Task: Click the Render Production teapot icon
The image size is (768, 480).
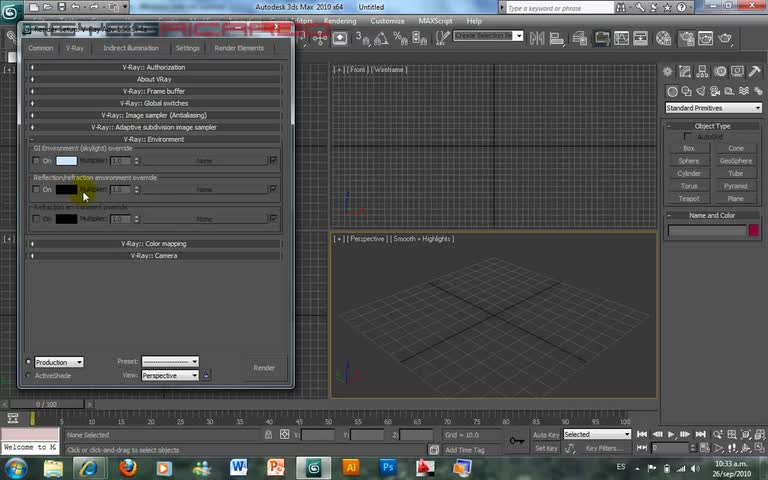Action: tap(725, 38)
